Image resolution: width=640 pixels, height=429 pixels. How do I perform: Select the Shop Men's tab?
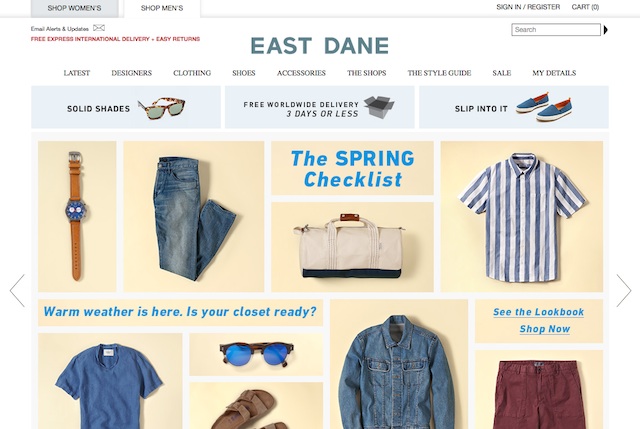[x=162, y=8]
